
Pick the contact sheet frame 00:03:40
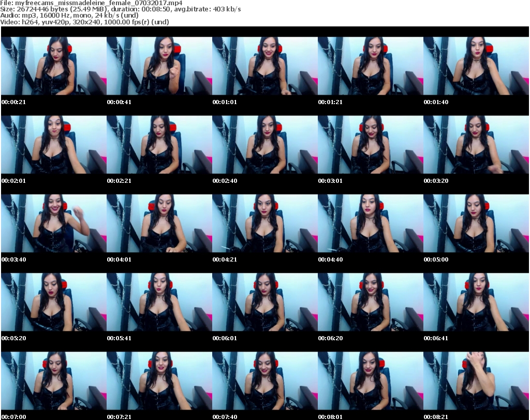pos(54,224)
